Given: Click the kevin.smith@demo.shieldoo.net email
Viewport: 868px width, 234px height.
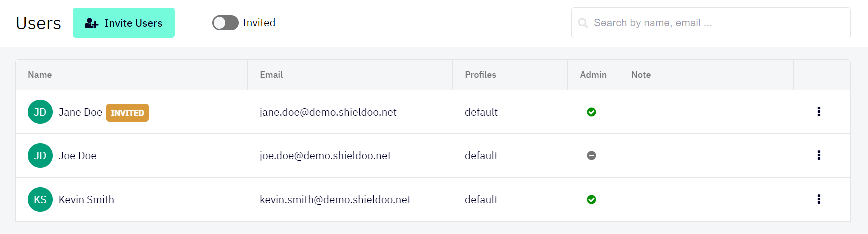Looking at the screenshot, I should coord(335,200).
